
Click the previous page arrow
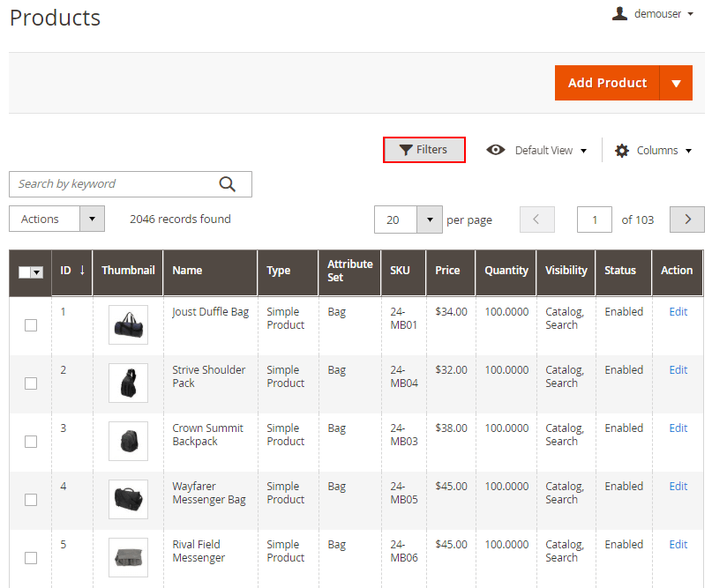point(537,220)
